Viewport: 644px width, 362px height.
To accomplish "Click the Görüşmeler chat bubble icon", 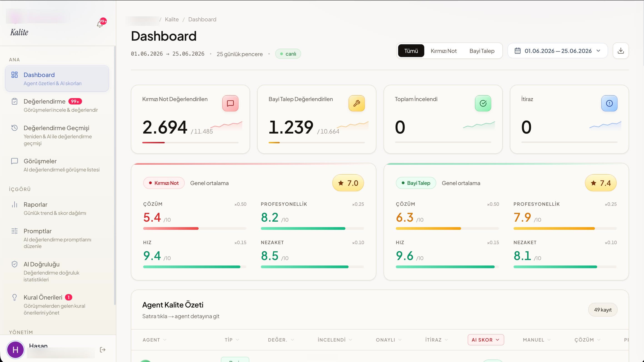I will pos(15,161).
